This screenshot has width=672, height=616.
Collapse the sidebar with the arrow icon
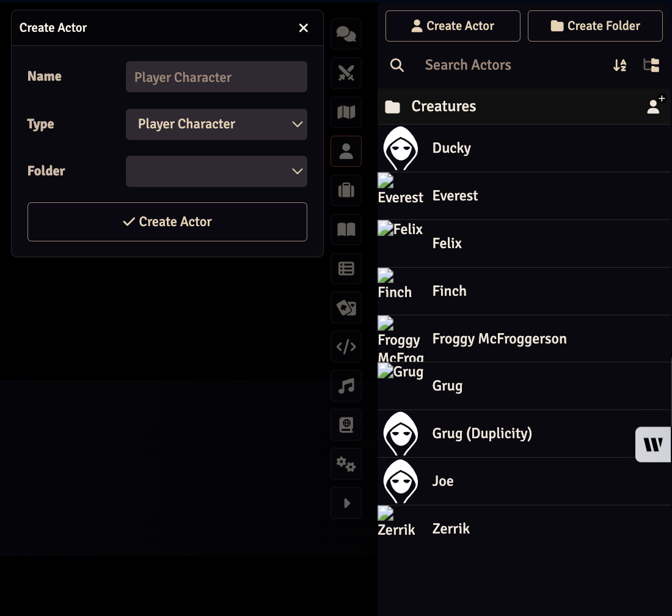pos(346,503)
